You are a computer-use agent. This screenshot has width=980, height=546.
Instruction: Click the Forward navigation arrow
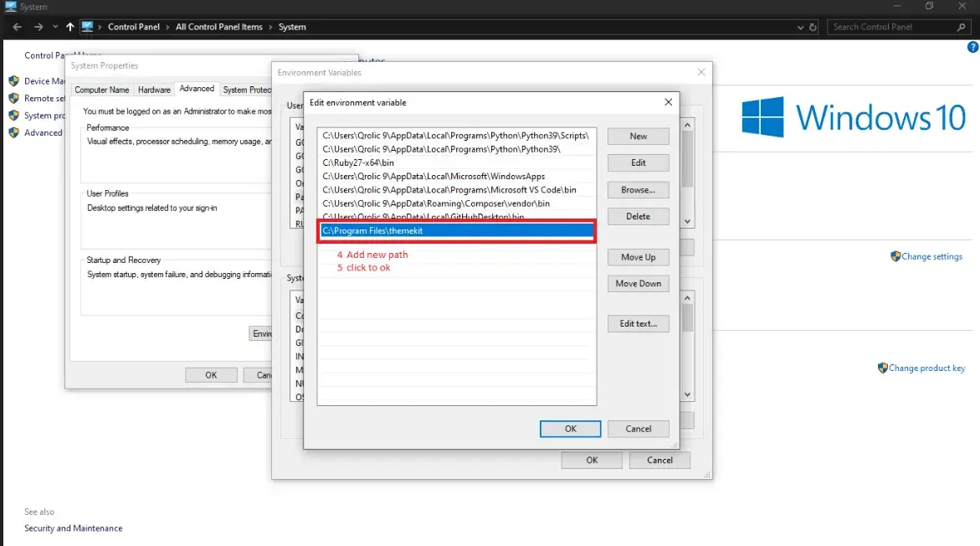tap(38, 27)
